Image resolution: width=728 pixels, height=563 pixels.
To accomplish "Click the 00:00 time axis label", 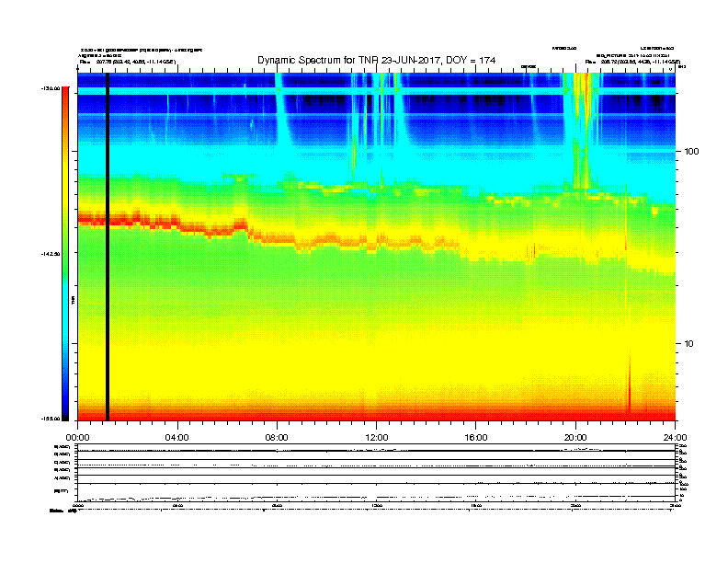I will click(x=77, y=438).
